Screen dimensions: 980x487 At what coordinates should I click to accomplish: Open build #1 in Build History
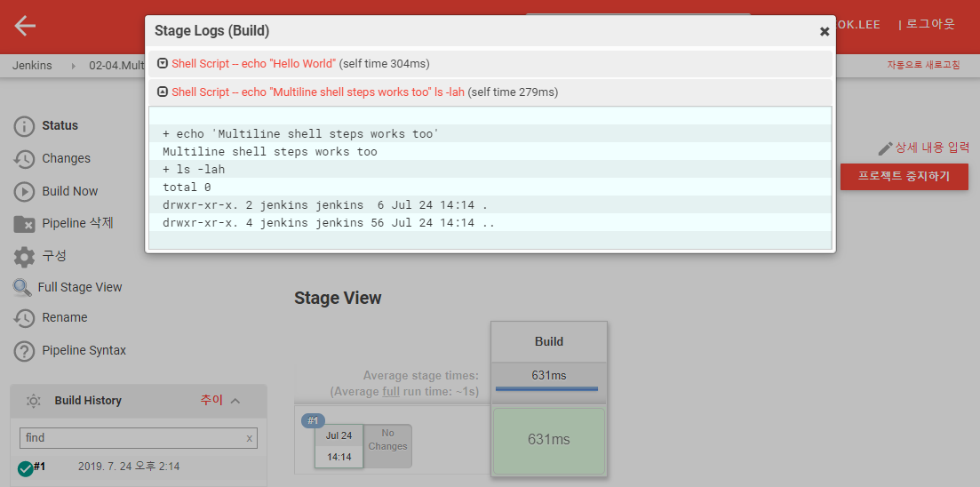click(39, 467)
